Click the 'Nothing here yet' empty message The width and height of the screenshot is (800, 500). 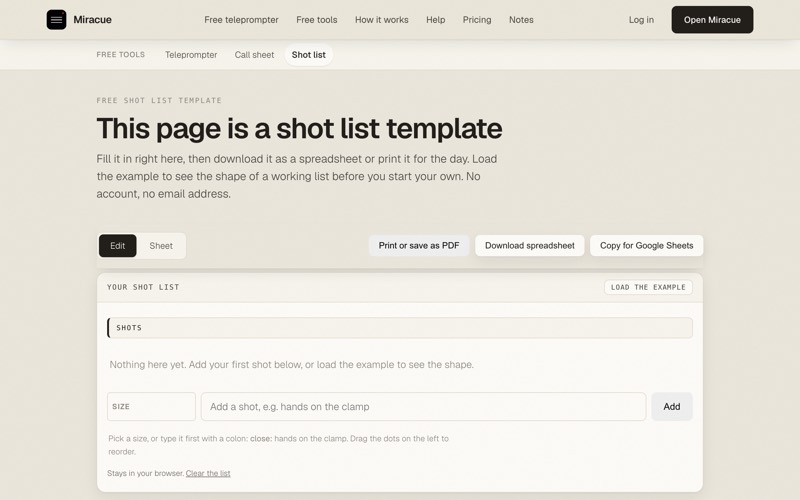pyautogui.click(x=291, y=365)
